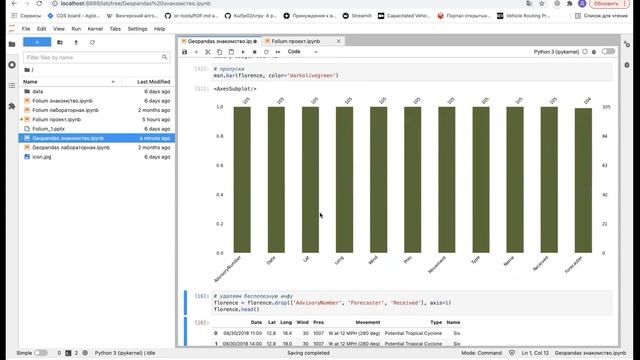Toggle the notebook toolbar switch
The image size is (640, 360).
[608, 51]
